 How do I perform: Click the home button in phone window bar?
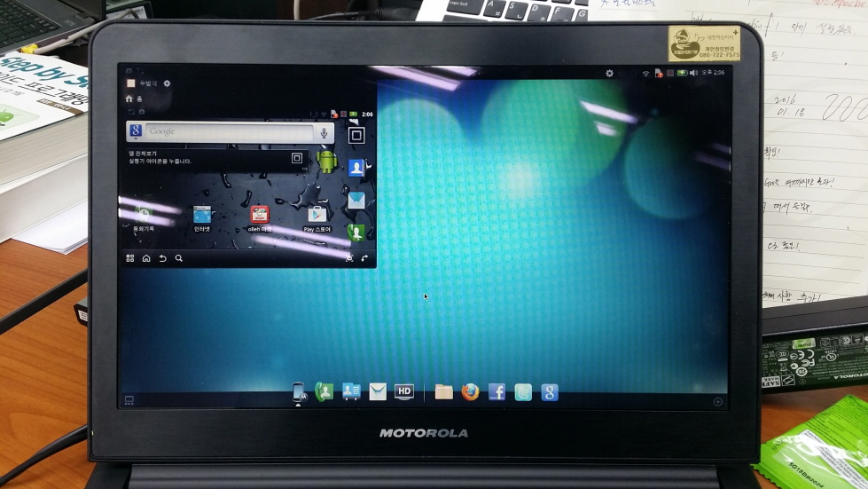(146, 258)
